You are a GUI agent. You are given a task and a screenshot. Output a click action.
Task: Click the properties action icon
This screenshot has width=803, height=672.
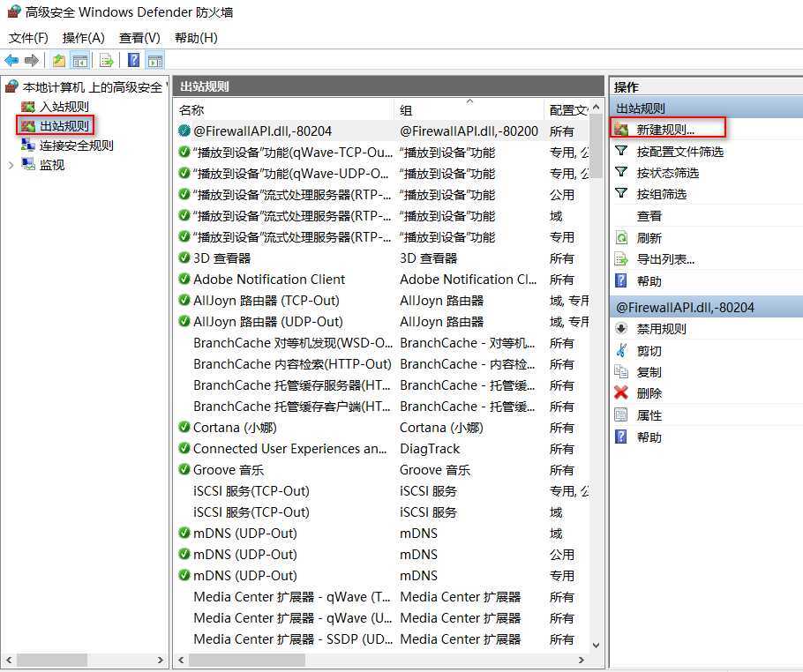(x=621, y=414)
